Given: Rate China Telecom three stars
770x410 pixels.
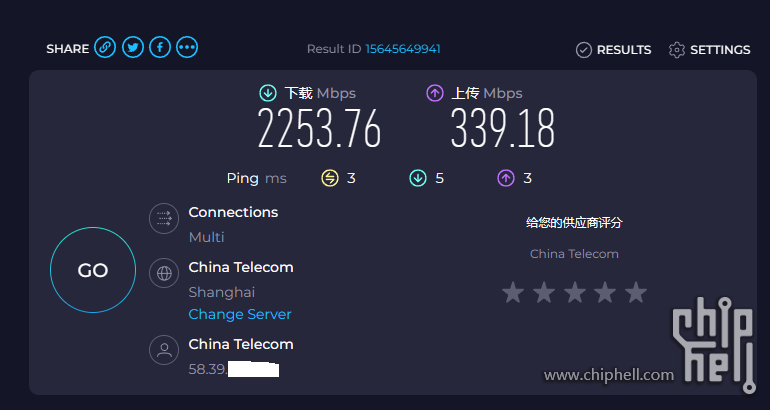Looking at the screenshot, I should 575,293.
